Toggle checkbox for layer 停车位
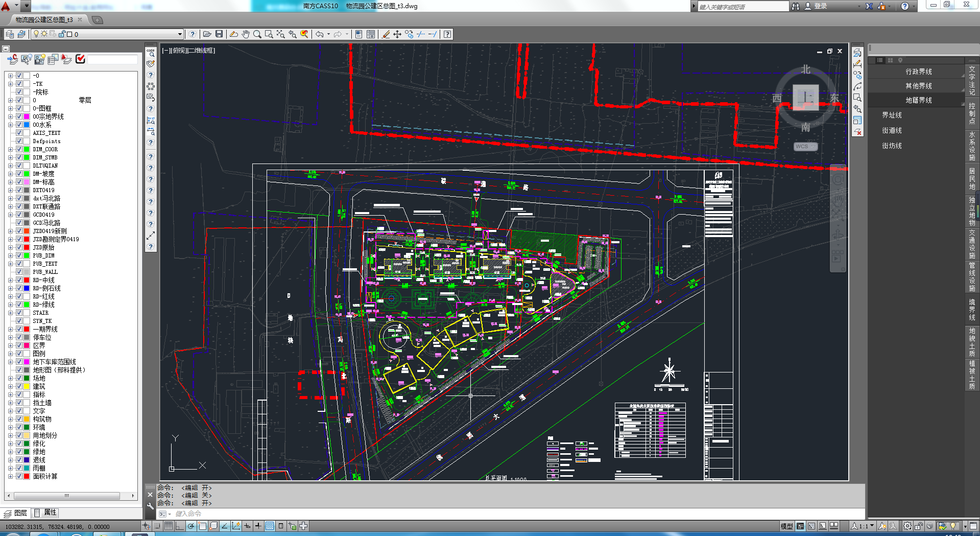 [x=19, y=337]
